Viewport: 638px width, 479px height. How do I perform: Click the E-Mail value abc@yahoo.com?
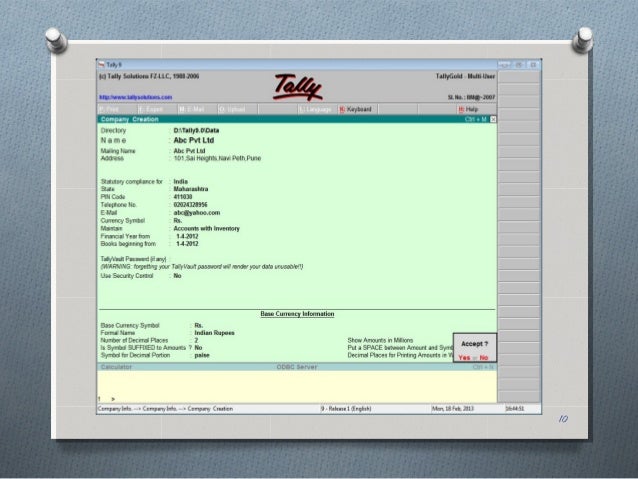coord(197,213)
